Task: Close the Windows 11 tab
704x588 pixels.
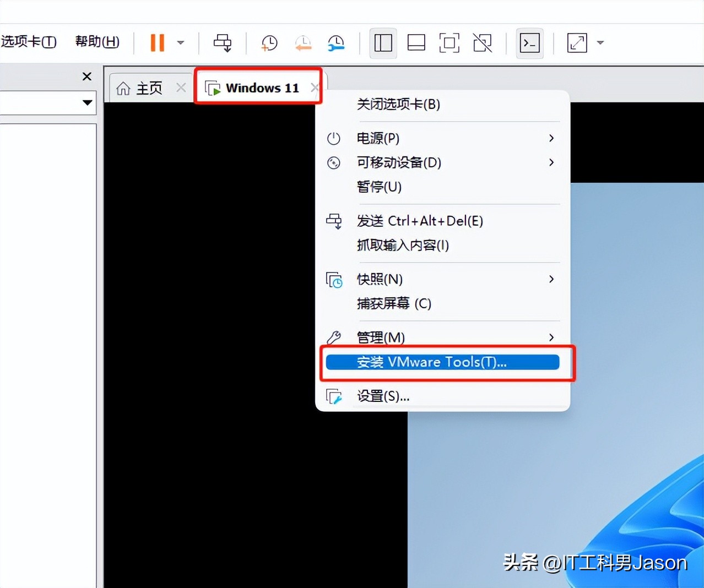Action: [x=315, y=88]
